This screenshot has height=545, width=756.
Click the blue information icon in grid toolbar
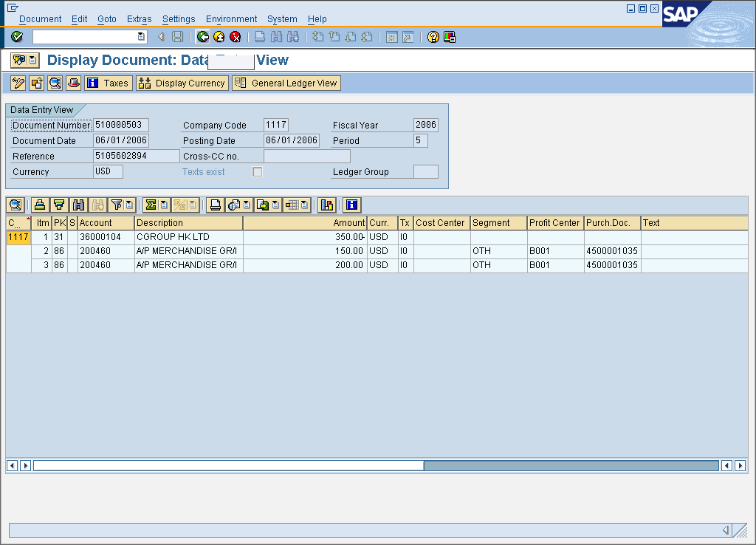tap(352, 205)
